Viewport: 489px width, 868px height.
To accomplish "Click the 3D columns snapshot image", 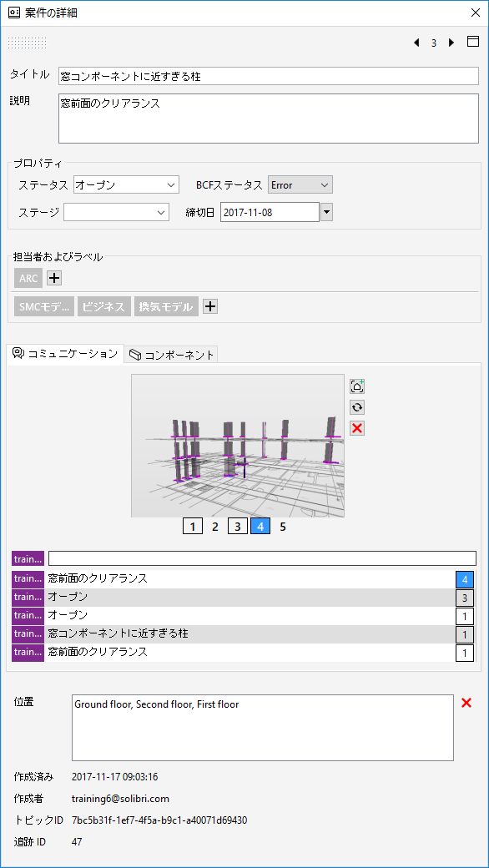I will tap(237, 446).
